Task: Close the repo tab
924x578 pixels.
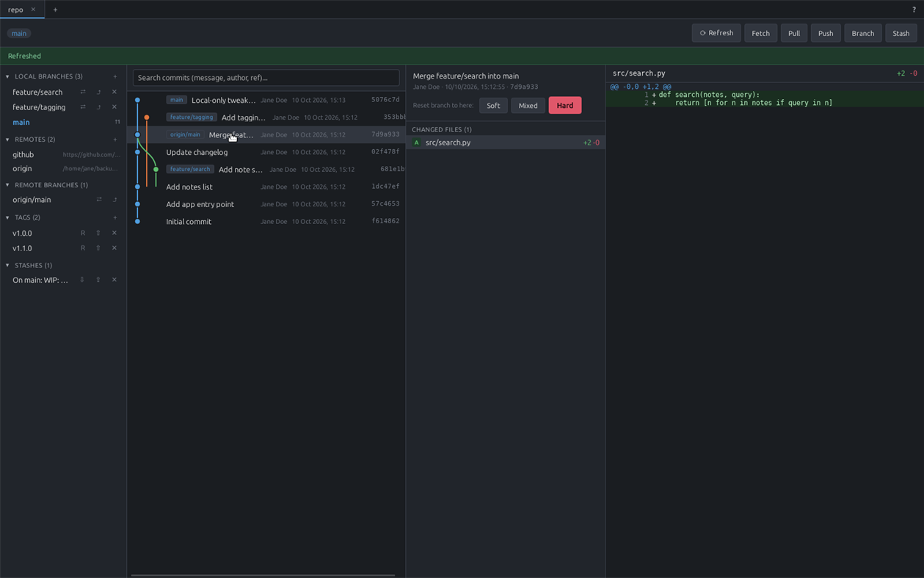Action: [x=33, y=10]
